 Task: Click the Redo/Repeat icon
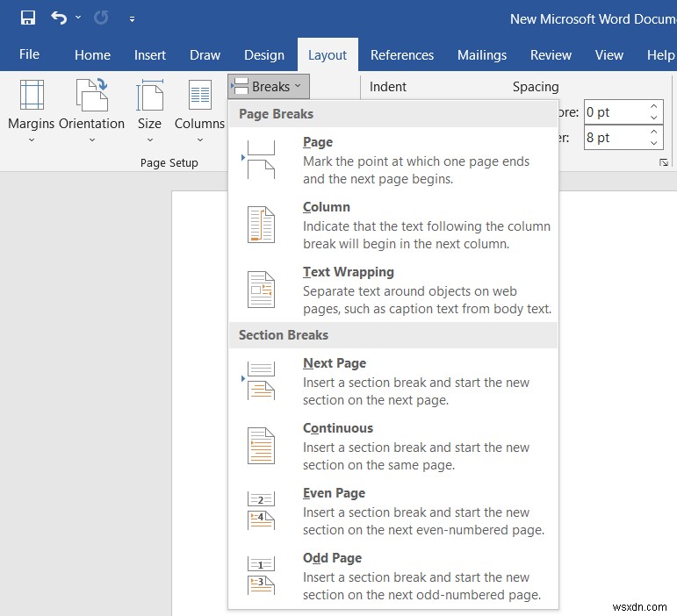pos(101,18)
